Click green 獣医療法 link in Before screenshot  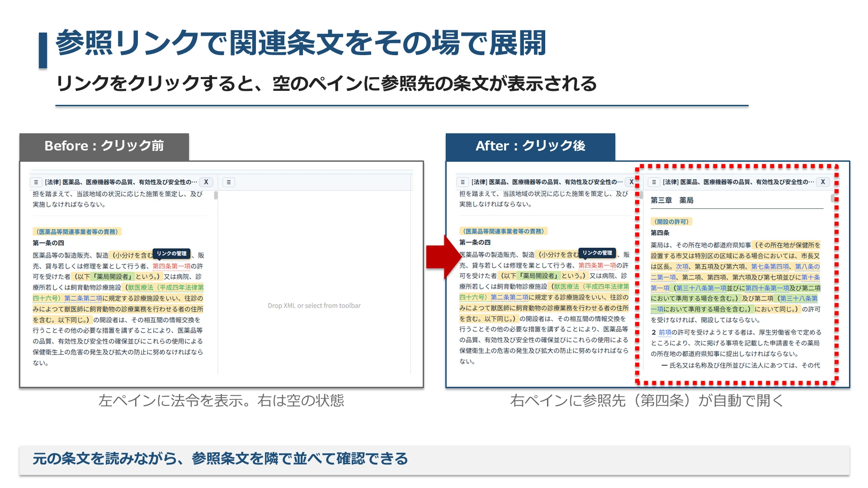(x=141, y=287)
